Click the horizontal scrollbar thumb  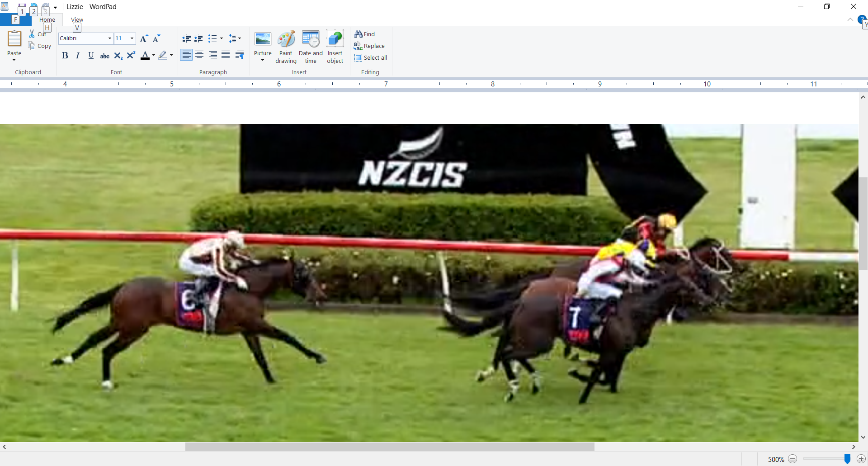[x=389, y=447]
